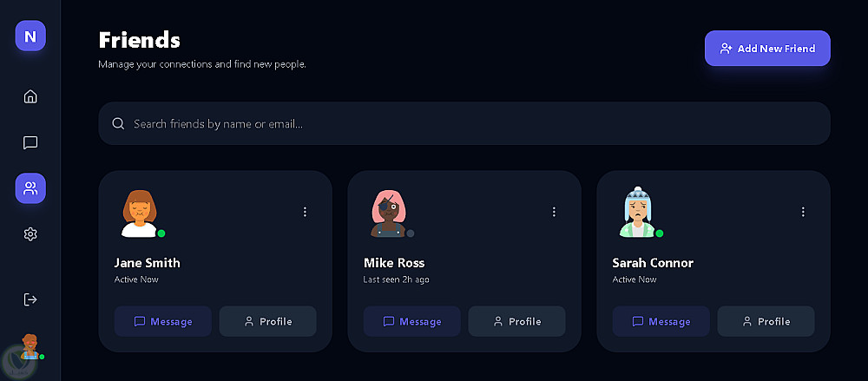Open more options for Jane Smith

pos(305,212)
